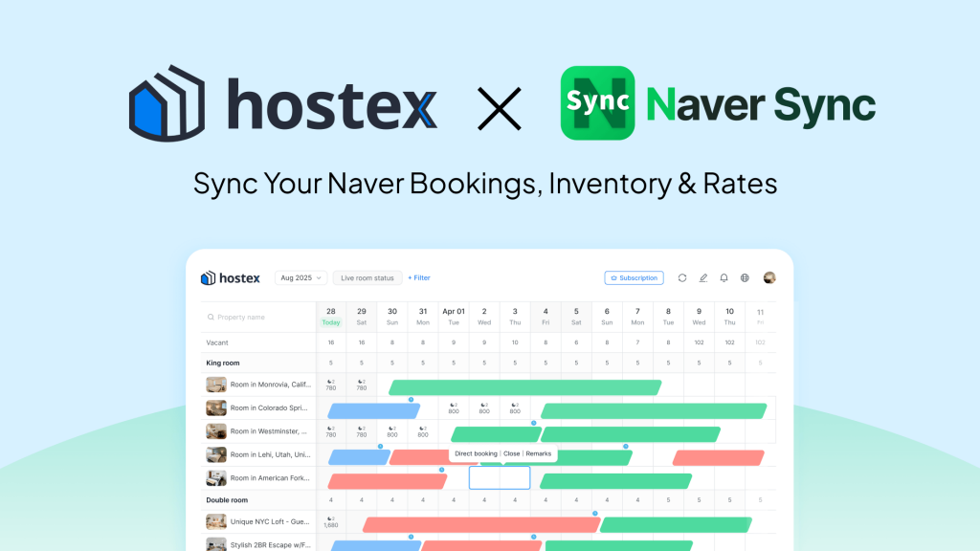Open green booking bar in American Fork row
980x551 pixels.
(615, 481)
